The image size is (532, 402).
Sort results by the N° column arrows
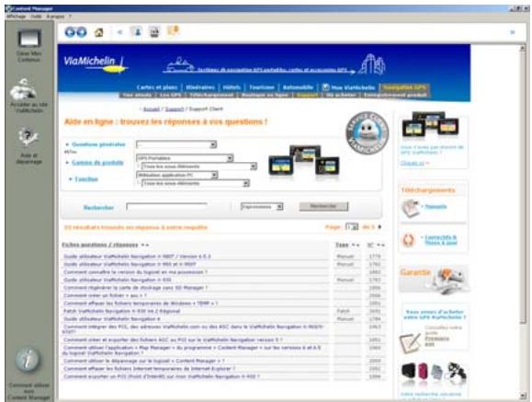tap(380, 245)
